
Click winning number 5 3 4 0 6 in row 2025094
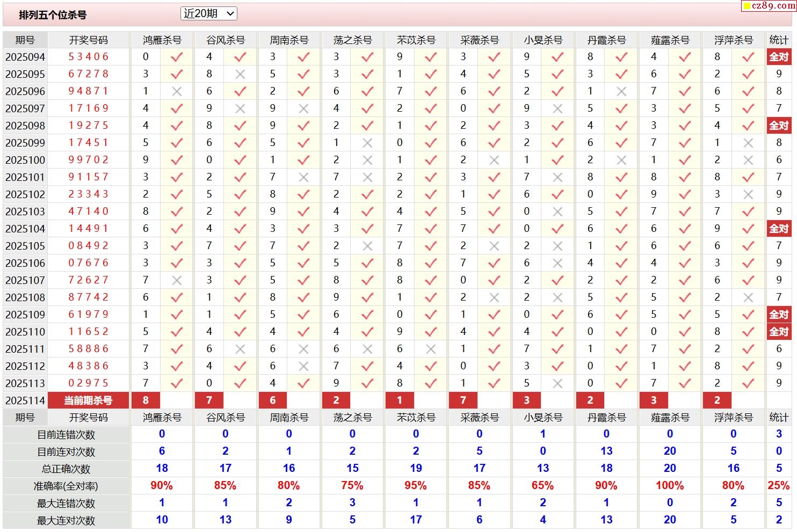tap(89, 57)
